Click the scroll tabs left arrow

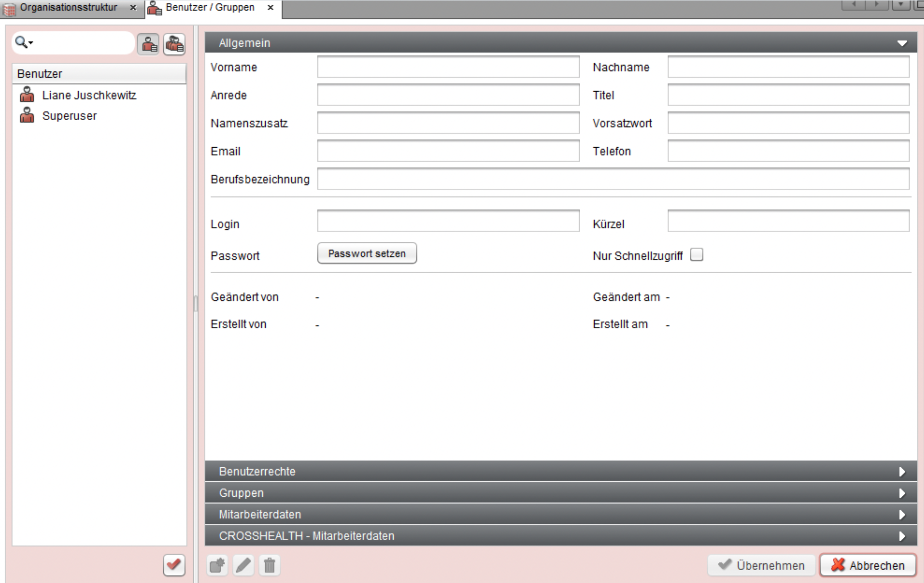(854, 5)
